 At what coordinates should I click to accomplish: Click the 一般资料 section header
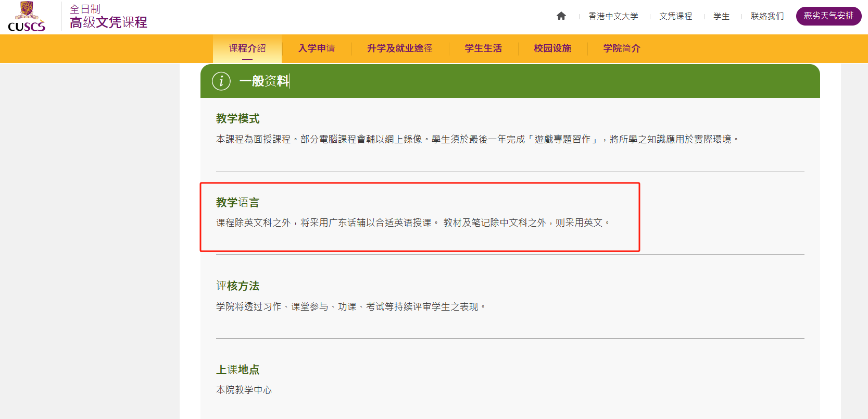tap(510, 81)
